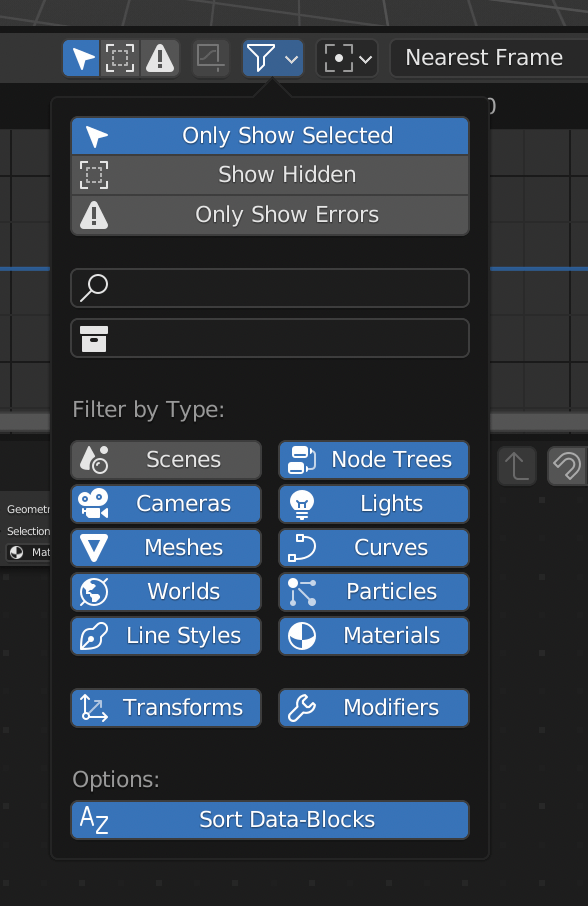
Task: Turn off Only Show Selected
Action: [269, 135]
